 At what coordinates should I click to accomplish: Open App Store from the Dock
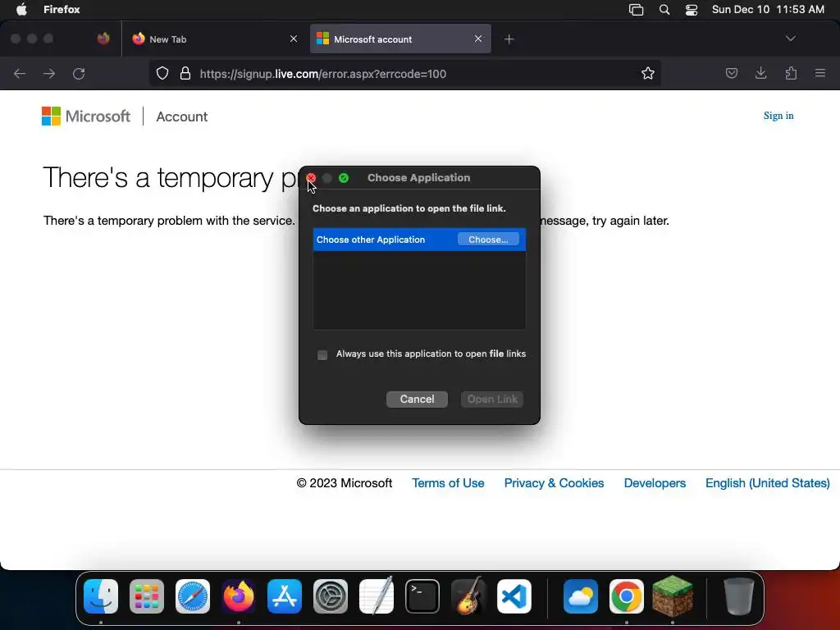(285, 596)
